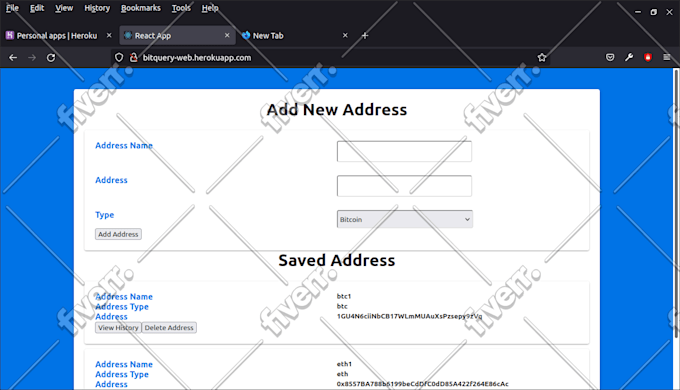Go back using the browser back arrow
The image size is (680, 390).
13,58
